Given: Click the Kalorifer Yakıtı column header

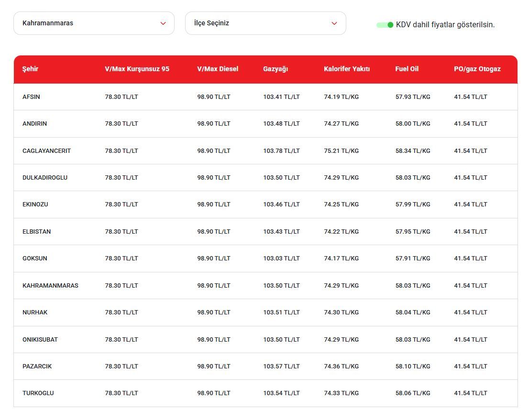Looking at the screenshot, I should tap(347, 69).
